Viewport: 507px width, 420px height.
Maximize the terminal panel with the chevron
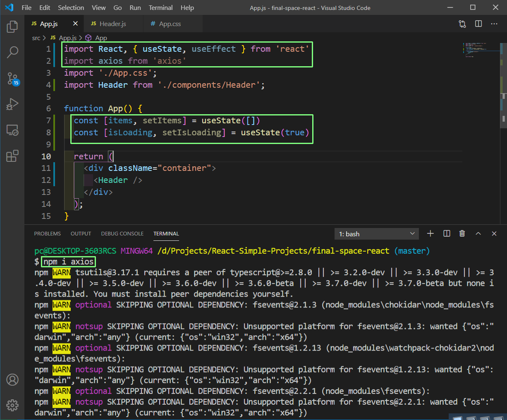tap(478, 233)
